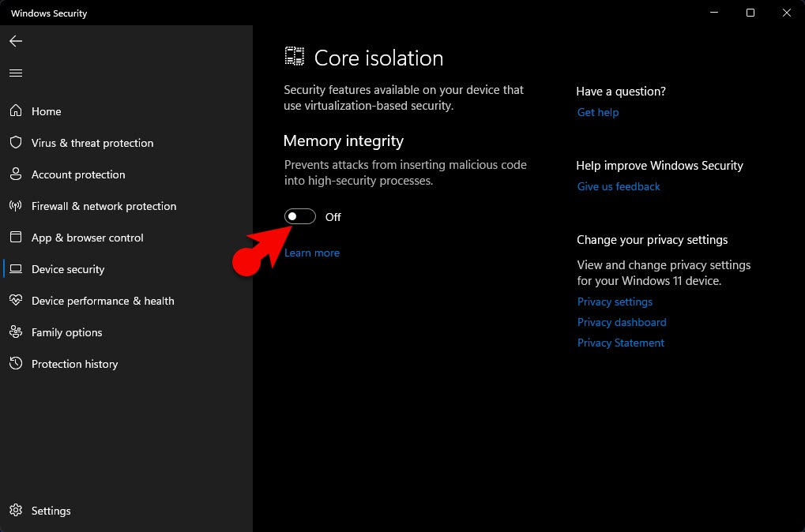This screenshot has width=805, height=532.
Task: Go back with the back arrow
Action: tap(16, 41)
